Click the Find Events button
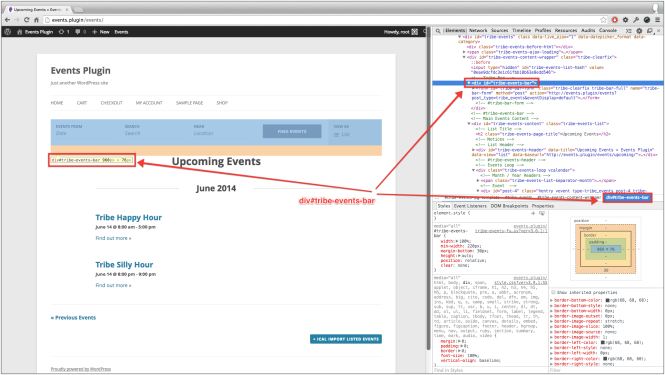Screen dimensions: 665x375 [292, 131]
